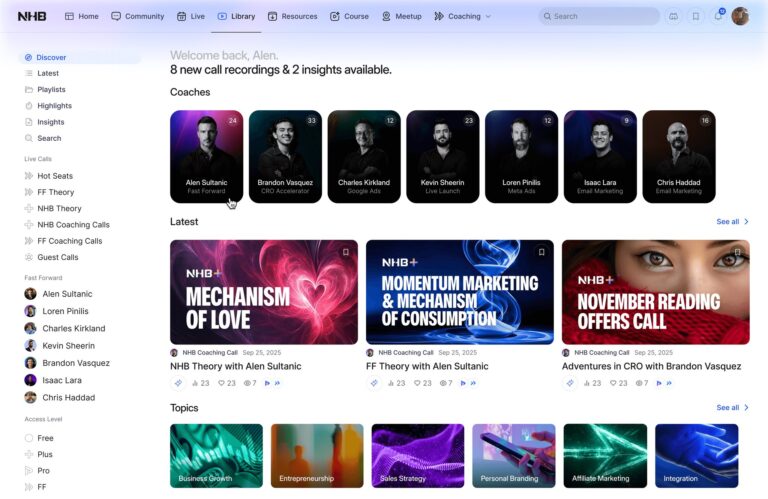Click the thumbs-up count under NHB Theory with Alen Sultanic
Image resolution: width=768 pixels, height=499 pixels.
point(200,383)
